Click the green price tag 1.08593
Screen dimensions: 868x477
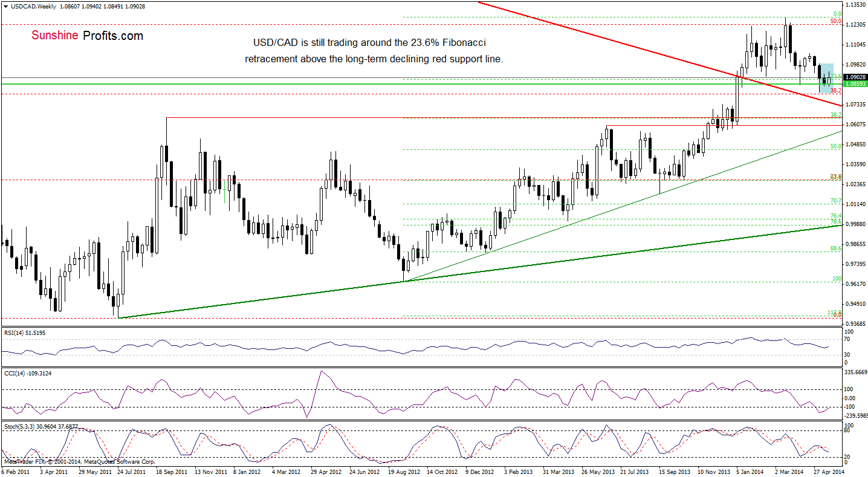856,84
